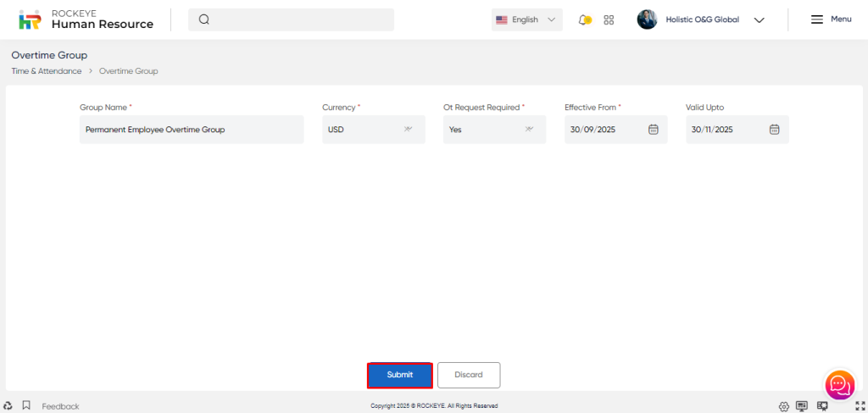Viewport: 868px width, 413px height.
Task: Expand the Holistic O&G Global account menu
Action: (x=759, y=20)
